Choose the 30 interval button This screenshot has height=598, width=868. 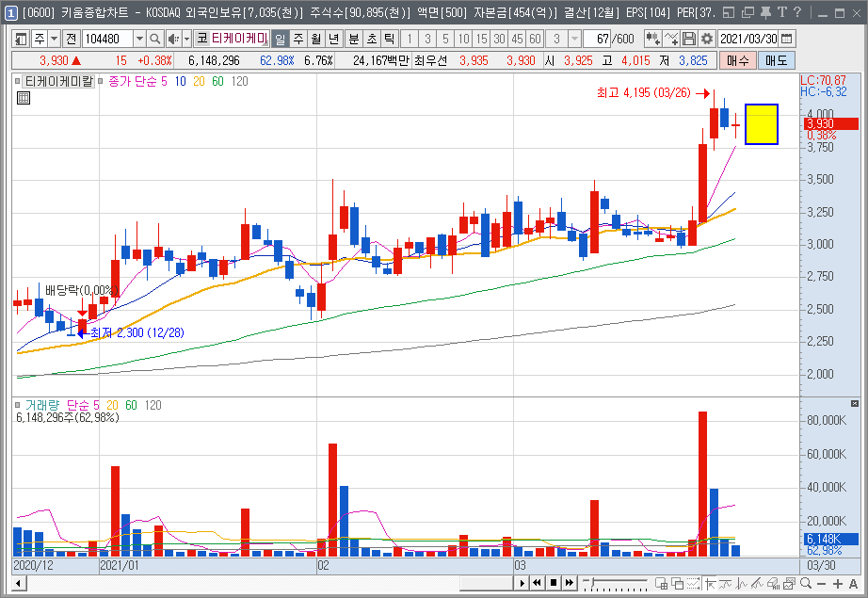tap(499, 39)
